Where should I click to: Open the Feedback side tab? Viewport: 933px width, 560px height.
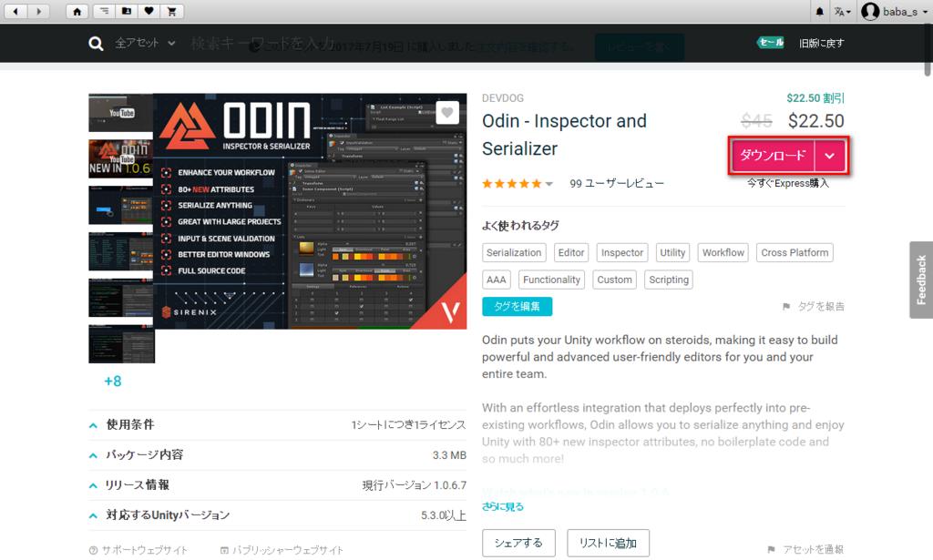921,280
